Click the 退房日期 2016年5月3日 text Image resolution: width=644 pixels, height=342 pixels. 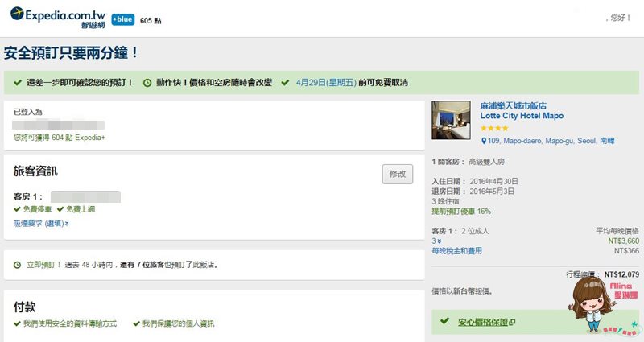473,192
